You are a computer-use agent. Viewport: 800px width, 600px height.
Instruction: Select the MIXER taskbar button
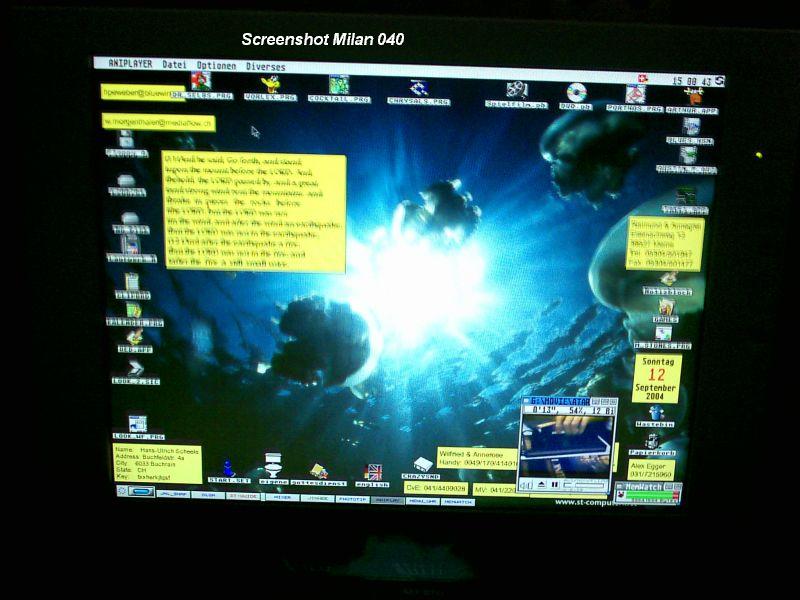282,496
